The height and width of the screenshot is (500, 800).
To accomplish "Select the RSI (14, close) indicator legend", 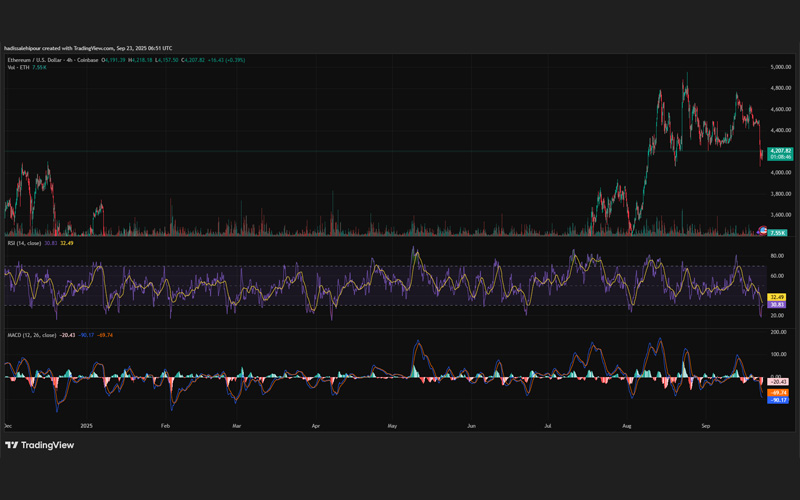I will [24, 243].
